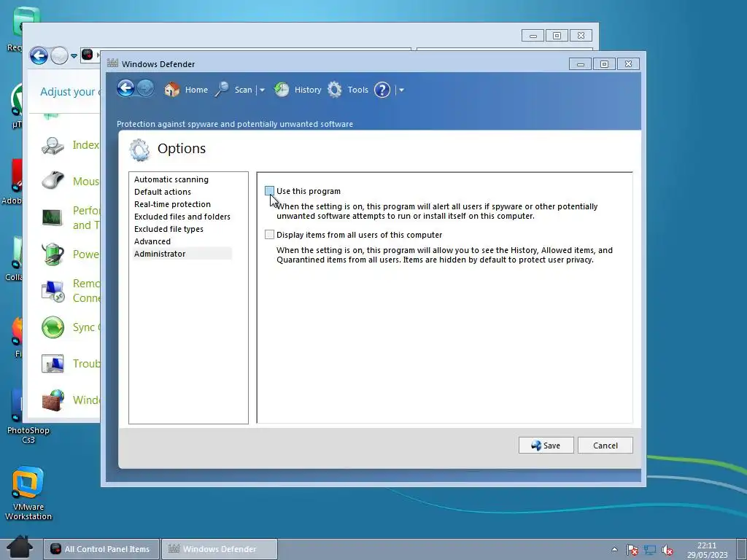
Task: Start a Scan from the toolbar label
Action: click(x=243, y=90)
